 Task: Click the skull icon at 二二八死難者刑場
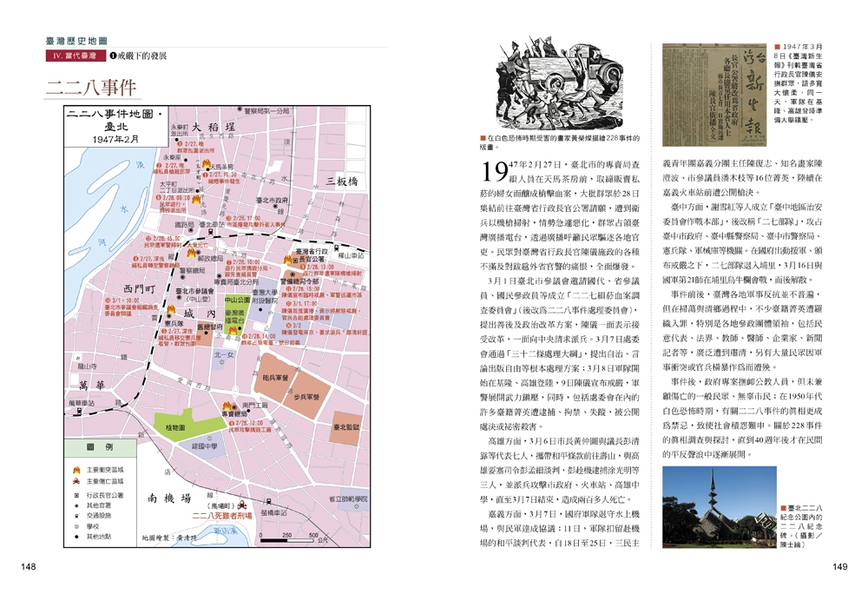[242, 505]
